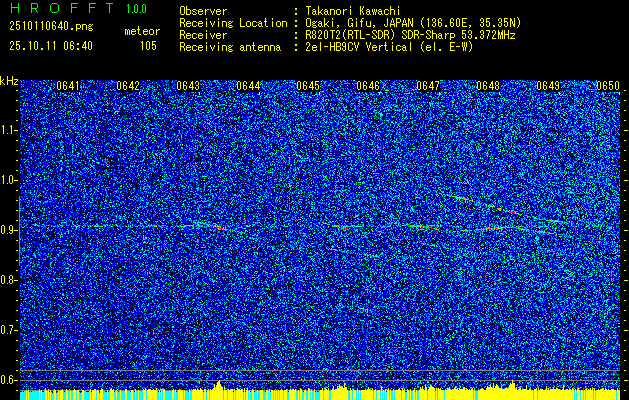Select Ogaki, Gifu, JAPAN location text
The height and width of the screenshot is (400, 629).
pos(413,23)
